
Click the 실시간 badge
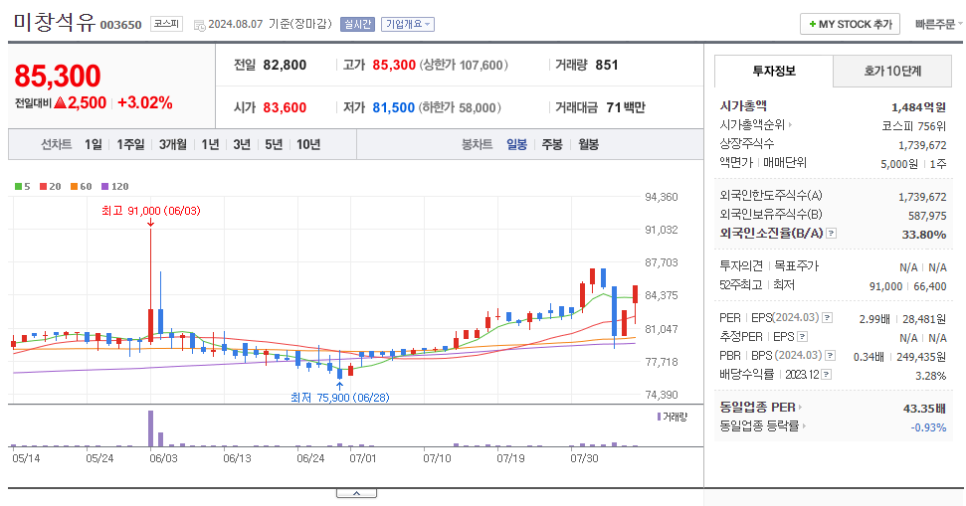[357, 24]
